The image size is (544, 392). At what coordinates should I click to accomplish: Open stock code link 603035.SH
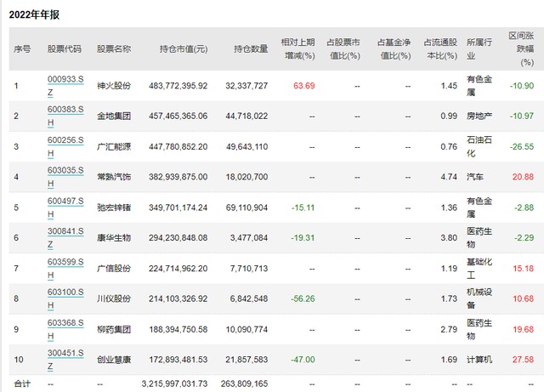pyautogui.click(x=65, y=172)
